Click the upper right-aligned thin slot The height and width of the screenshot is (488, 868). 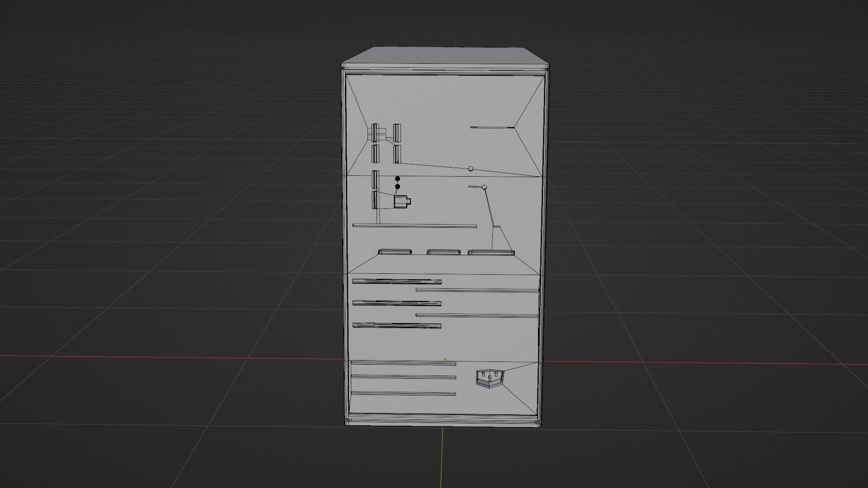pyautogui.click(x=477, y=290)
